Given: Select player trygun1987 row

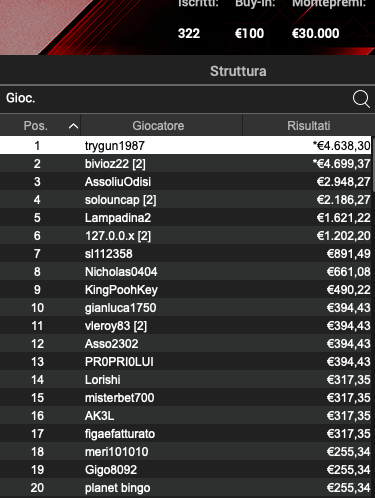Looking at the screenshot, I should [x=185, y=145].
